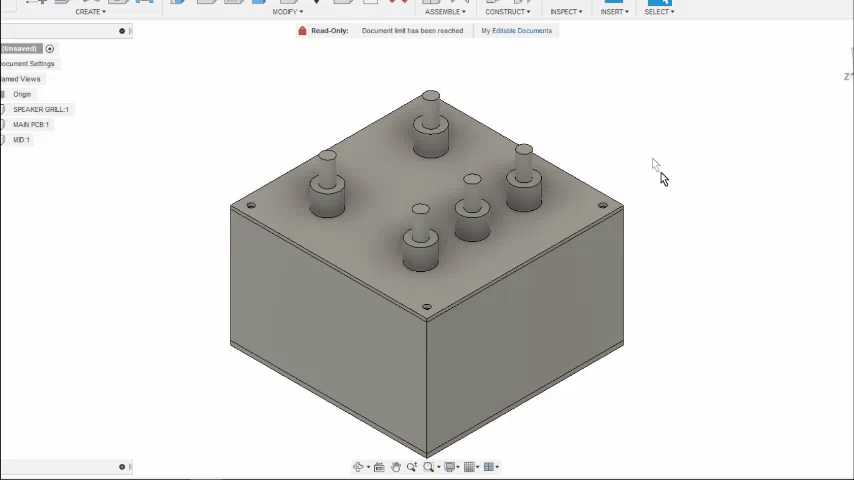The image size is (854, 480).
Task: Click the Zoom Window magnifier icon
Action: pos(429,467)
